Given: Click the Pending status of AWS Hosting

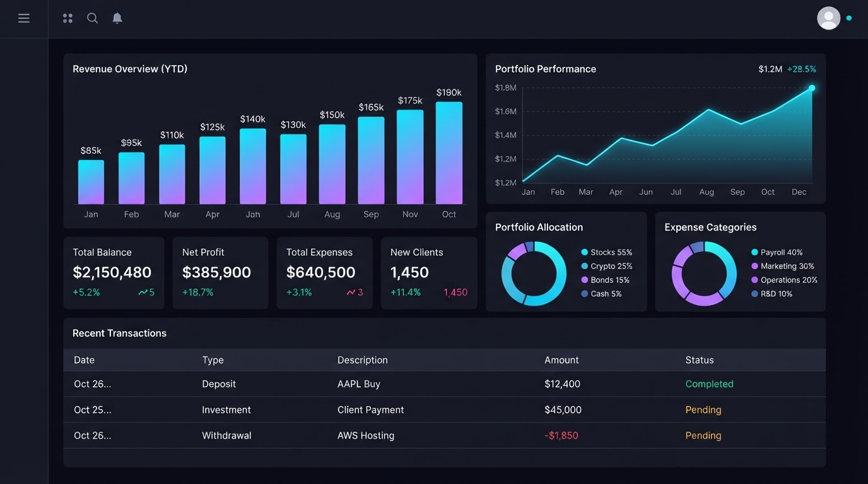Looking at the screenshot, I should click(x=703, y=435).
